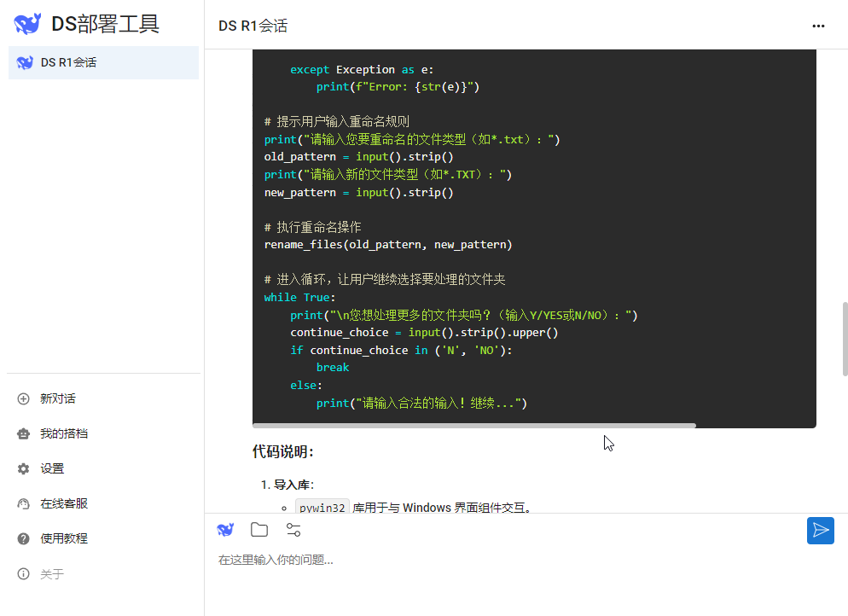Click the whale icon beside DS R1会话
Screen dimensions: 848x616
25,62
